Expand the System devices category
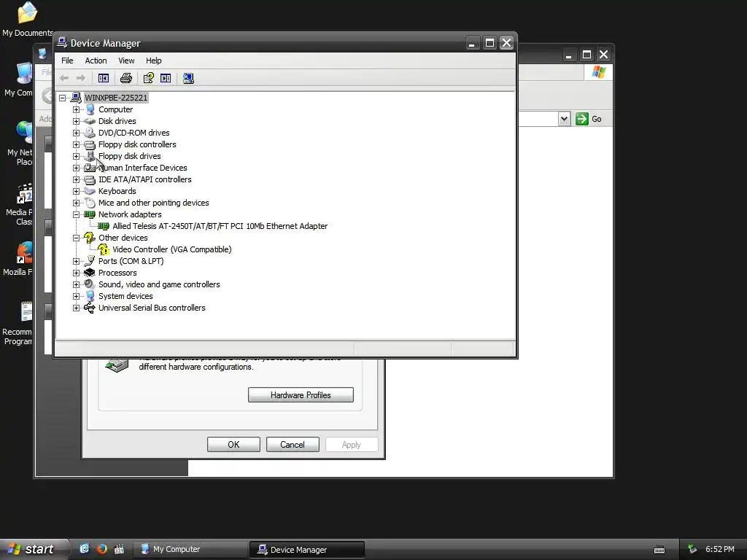The width and height of the screenshot is (747, 560). click(x=76, y=296)
